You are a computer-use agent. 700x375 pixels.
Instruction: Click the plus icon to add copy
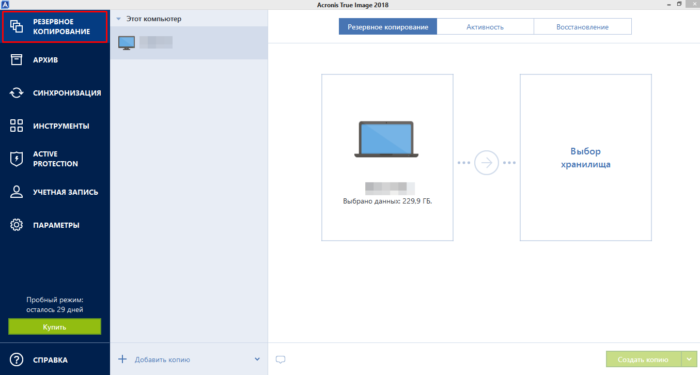[x=122, y=359]
